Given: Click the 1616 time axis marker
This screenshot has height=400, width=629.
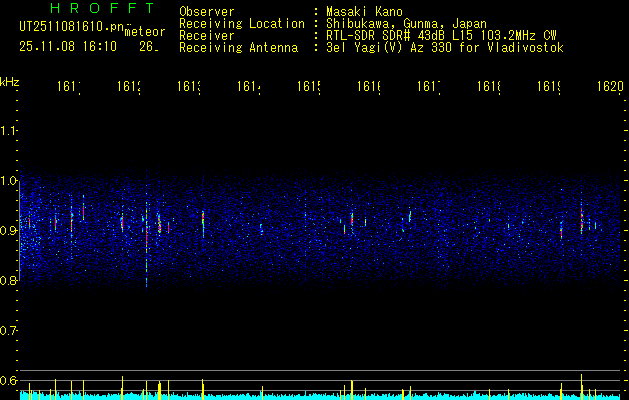Looking at the screenshot, I should pyautogui.click(x=369, y=86).
